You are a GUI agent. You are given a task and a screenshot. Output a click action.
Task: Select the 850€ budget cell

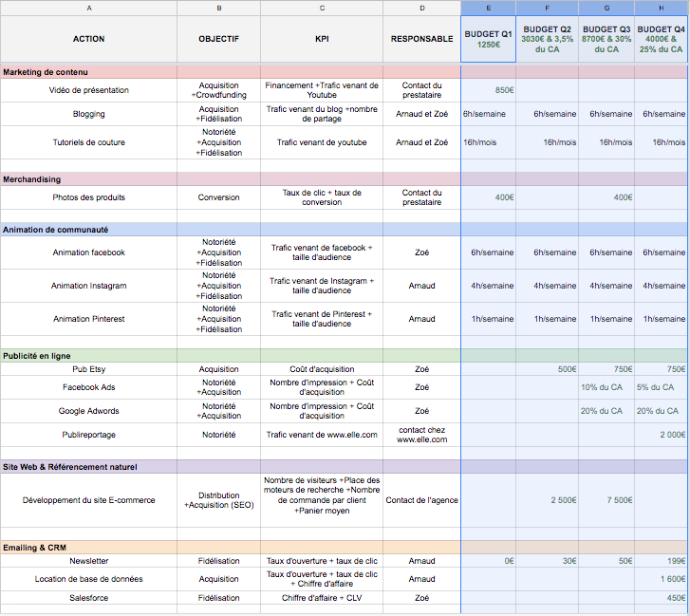coord(488,90)
